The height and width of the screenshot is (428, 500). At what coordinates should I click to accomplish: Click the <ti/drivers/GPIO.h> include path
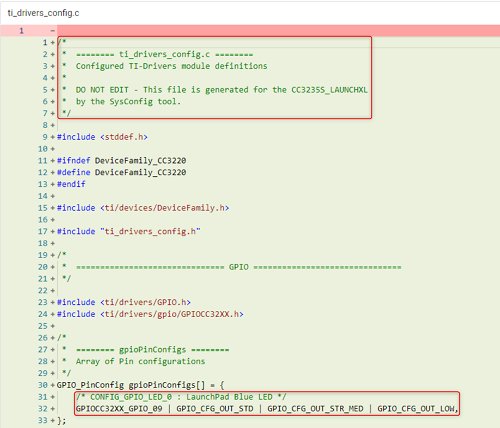[145, 302]
